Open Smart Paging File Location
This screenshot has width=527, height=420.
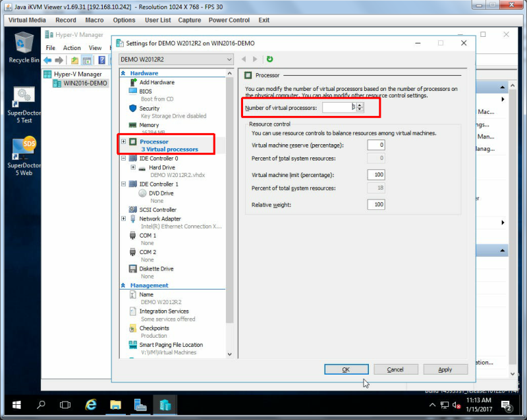[171, 345]
